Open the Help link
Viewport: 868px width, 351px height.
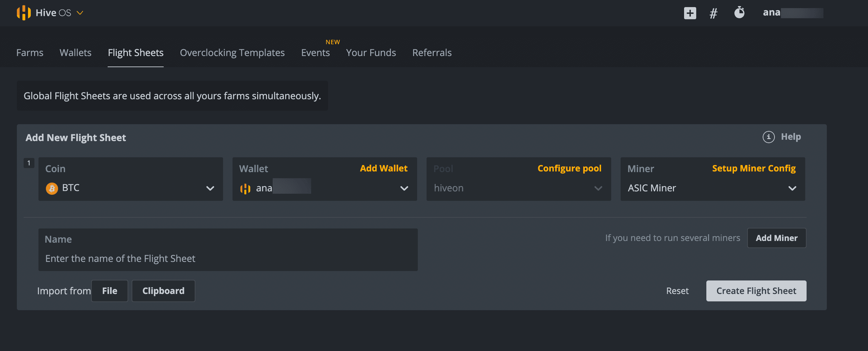(x=791, y=137)
